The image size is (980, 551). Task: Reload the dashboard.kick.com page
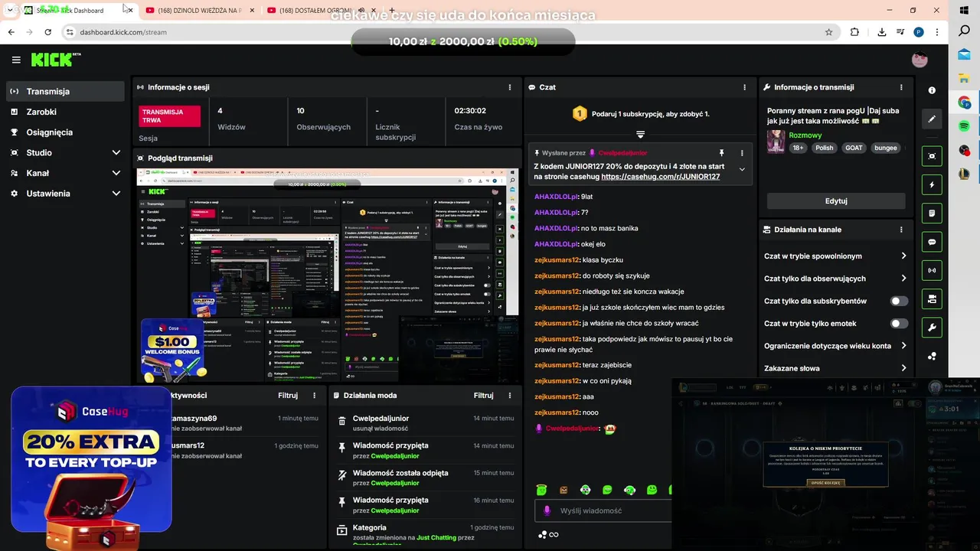47,32
